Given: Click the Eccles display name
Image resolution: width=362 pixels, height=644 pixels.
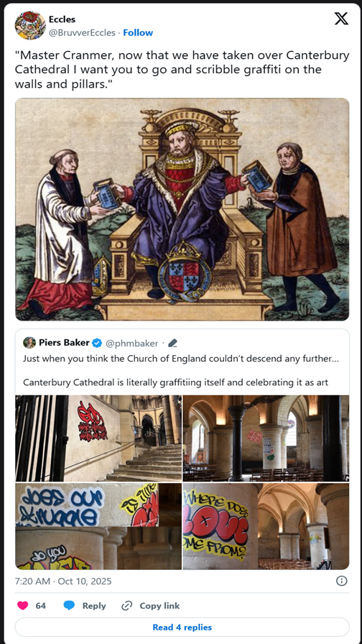Looking at the screenshot, I should click(62, 19).
